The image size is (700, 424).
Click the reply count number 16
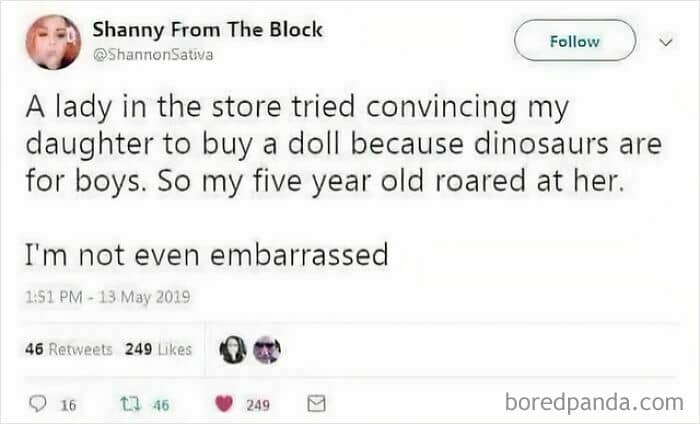point(68,404)
